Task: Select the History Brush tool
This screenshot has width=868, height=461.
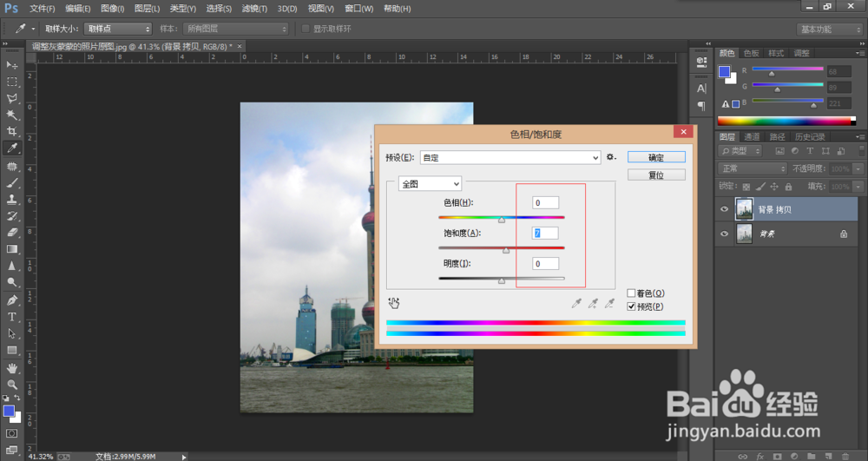Action: coord(11,216)
